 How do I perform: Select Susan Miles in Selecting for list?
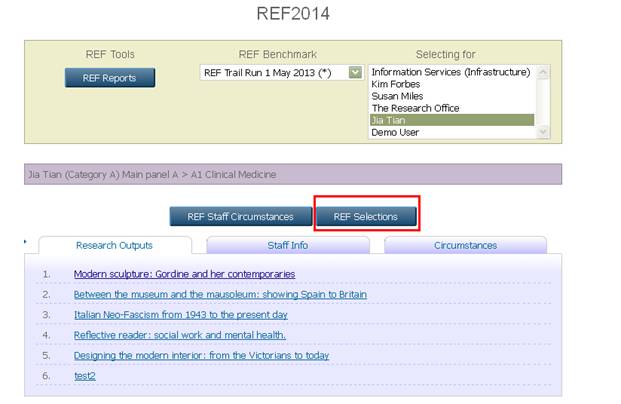tap(452, 96)
